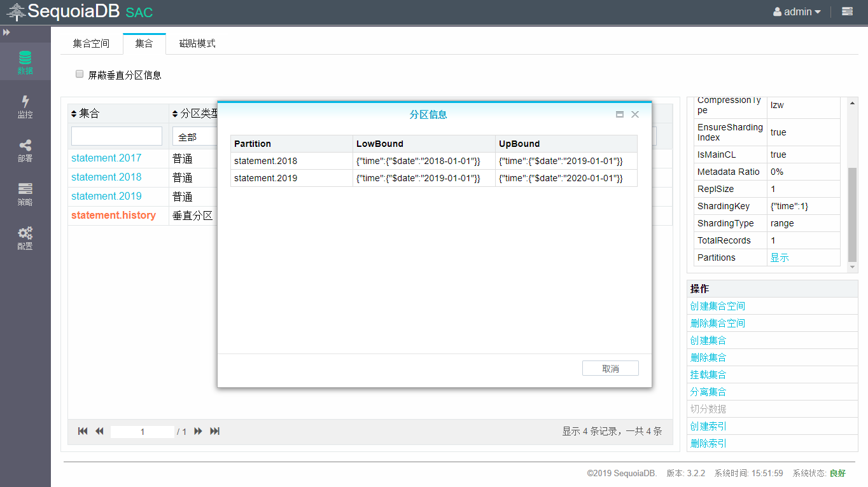Click the Partition column header
This screenshot has height=487, width=868.
[291, 144]
